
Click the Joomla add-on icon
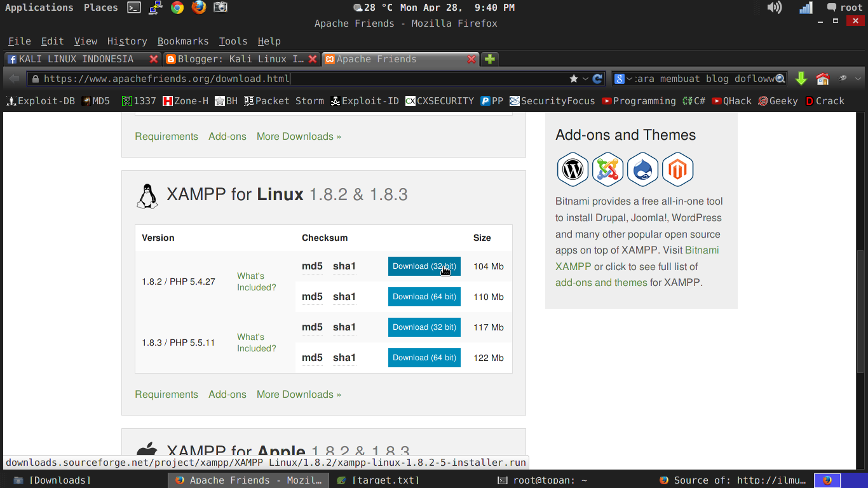point(608,170)
